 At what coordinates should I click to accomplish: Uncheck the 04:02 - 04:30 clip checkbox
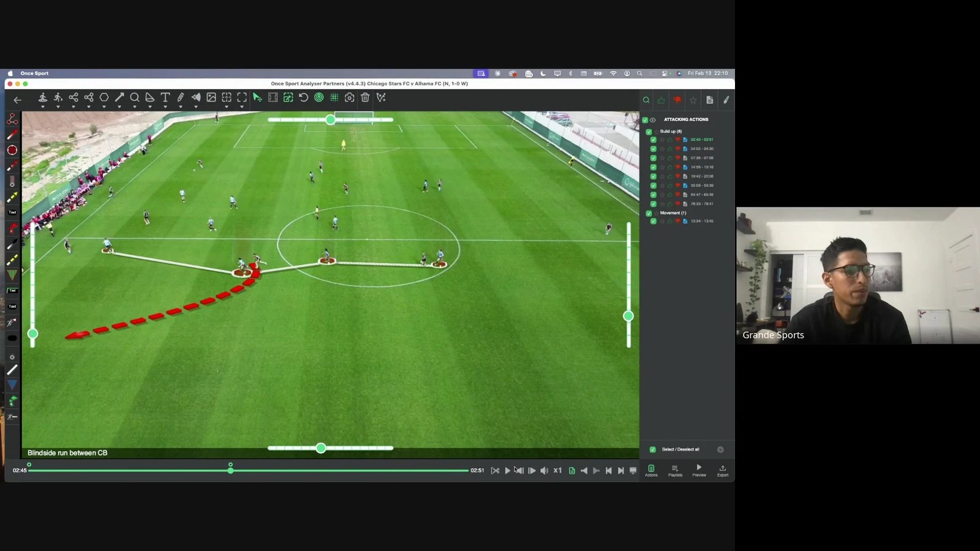pyautogui.click(x=654, y=149)
